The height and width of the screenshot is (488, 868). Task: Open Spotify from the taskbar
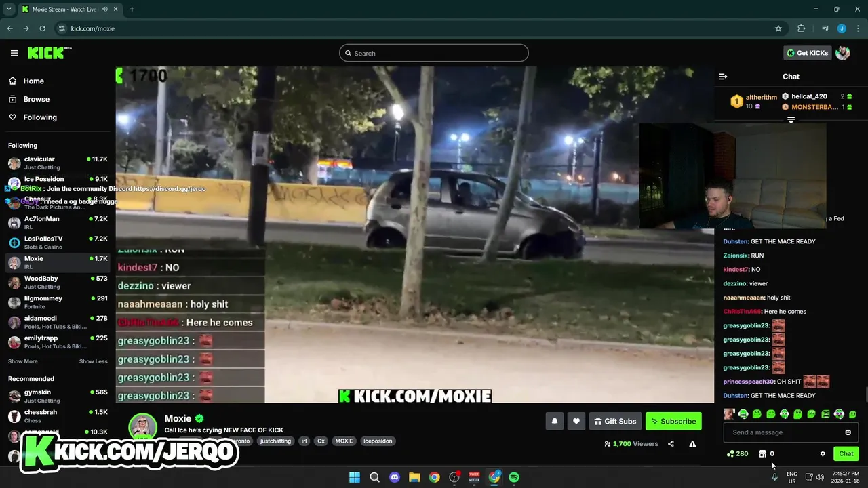point(514,477)
